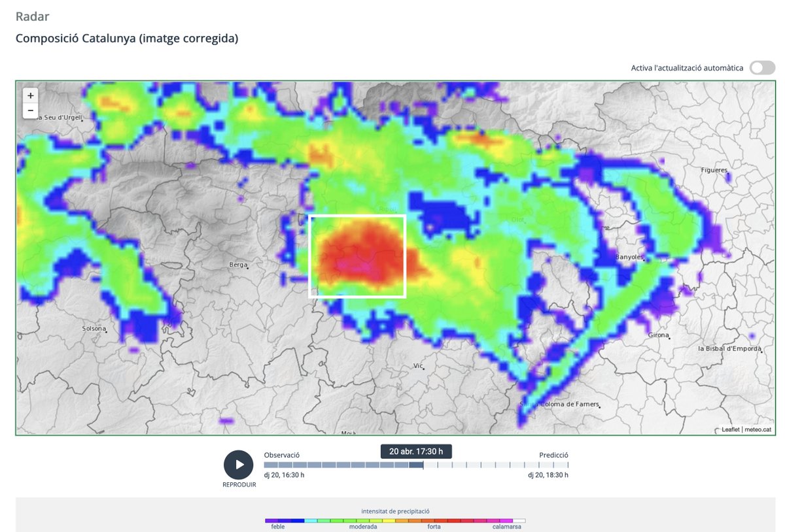Click the violet 'feble' legend color

tap(271, 521)
